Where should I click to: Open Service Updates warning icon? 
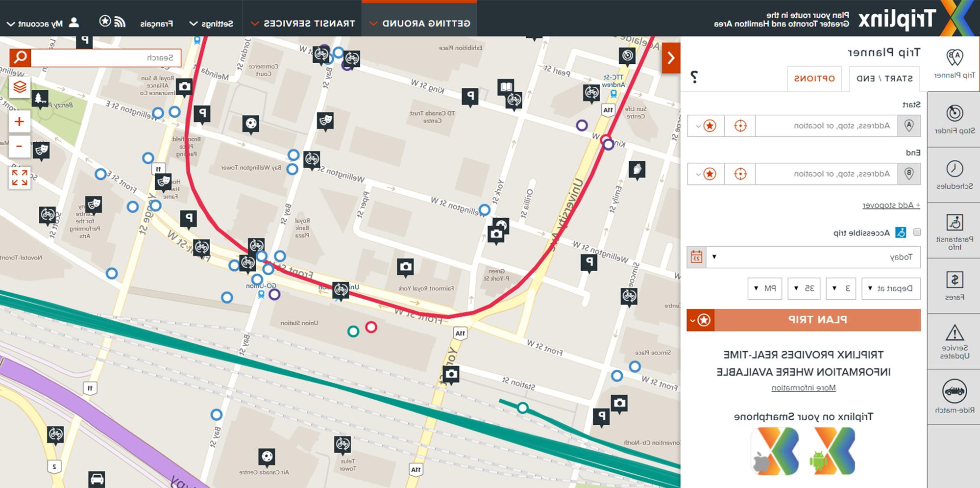954,341
